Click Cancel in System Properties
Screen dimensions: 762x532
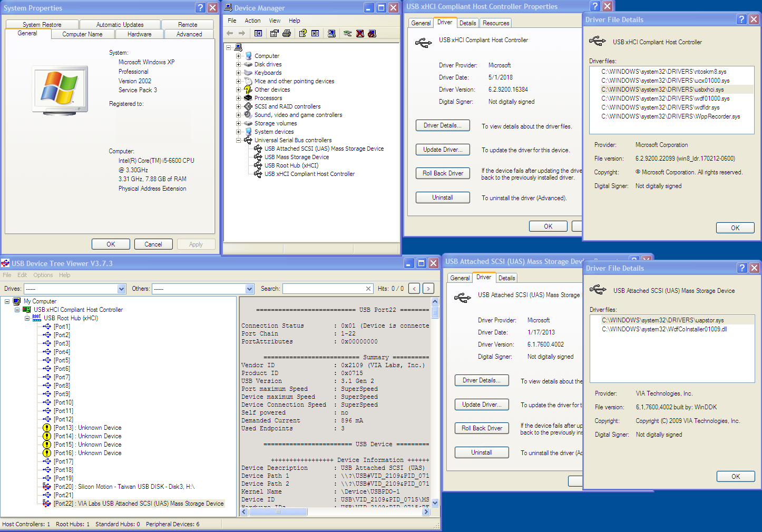[x=153, y=244]
